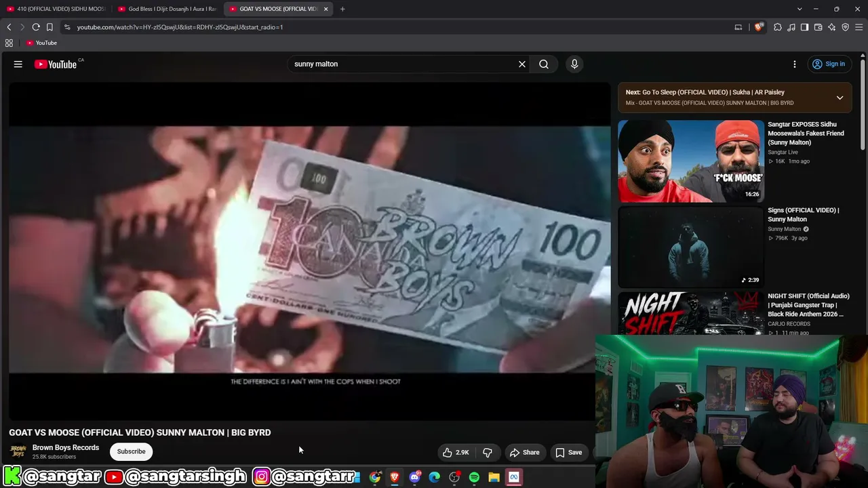This screenshot has height=488, width=868.
Task: Open OBS Studio from the taskbar
Action: (454, 477)
